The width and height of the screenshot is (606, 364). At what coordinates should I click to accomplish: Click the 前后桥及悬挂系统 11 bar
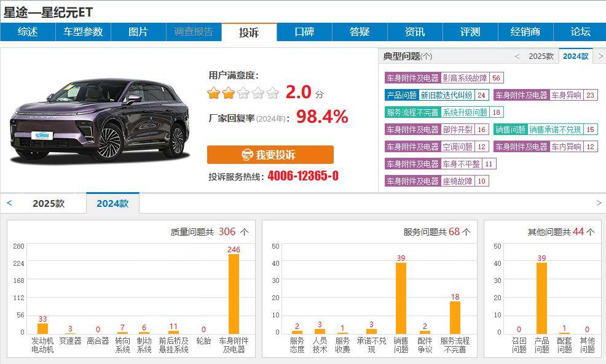click(x=173, y=332)
